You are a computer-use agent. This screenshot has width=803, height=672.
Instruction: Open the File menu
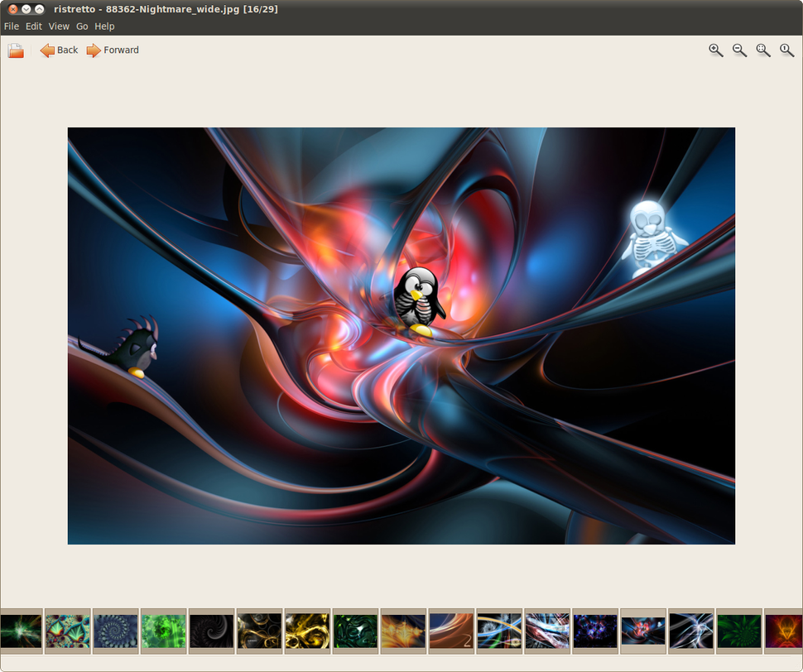coord(12,26)
